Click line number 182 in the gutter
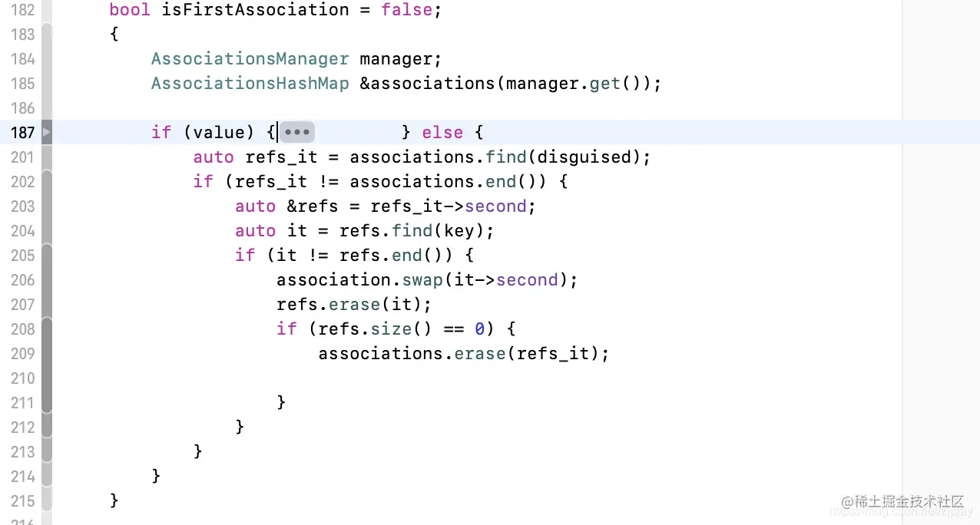 (x=23, y=10)
